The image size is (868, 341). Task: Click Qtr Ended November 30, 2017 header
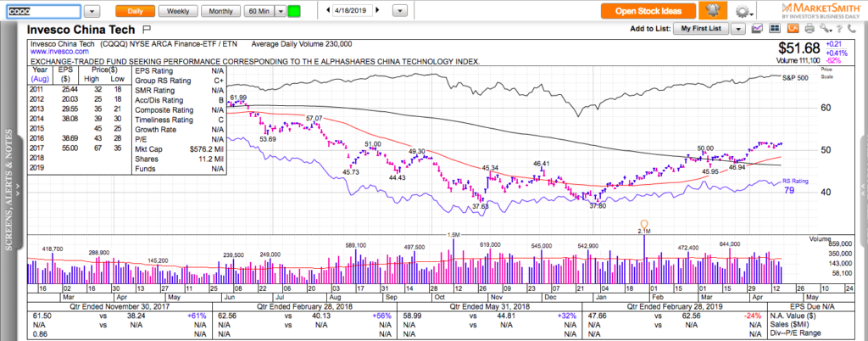click(120, 307)
